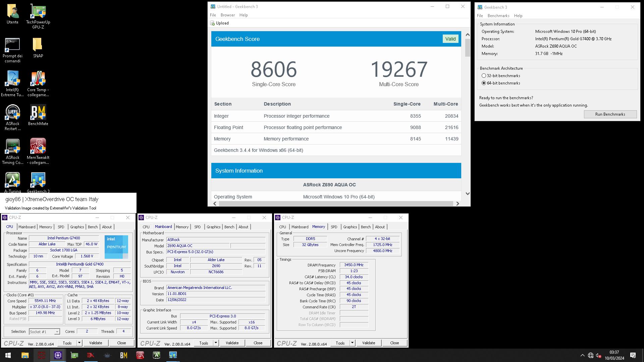Open Bench tab in Mainboard CPU-Z window
The height and width of the screenshot is (362, 644).
point(229,227)
